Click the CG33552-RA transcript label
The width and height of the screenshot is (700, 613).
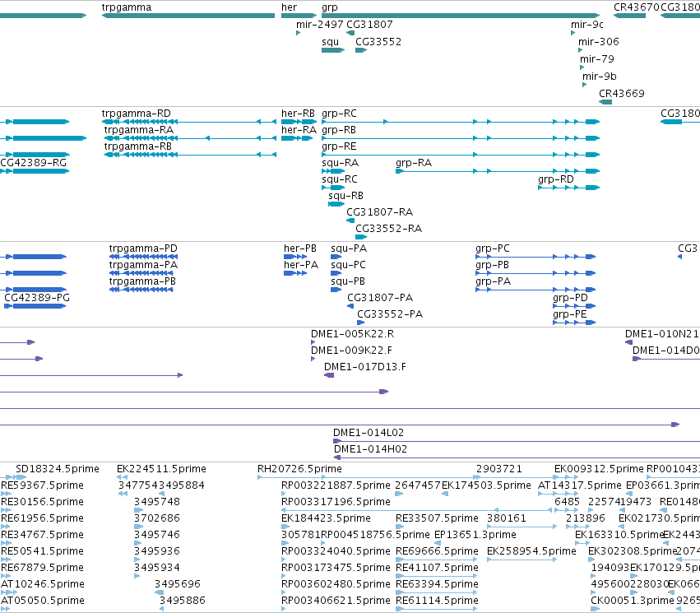[388, 229]
